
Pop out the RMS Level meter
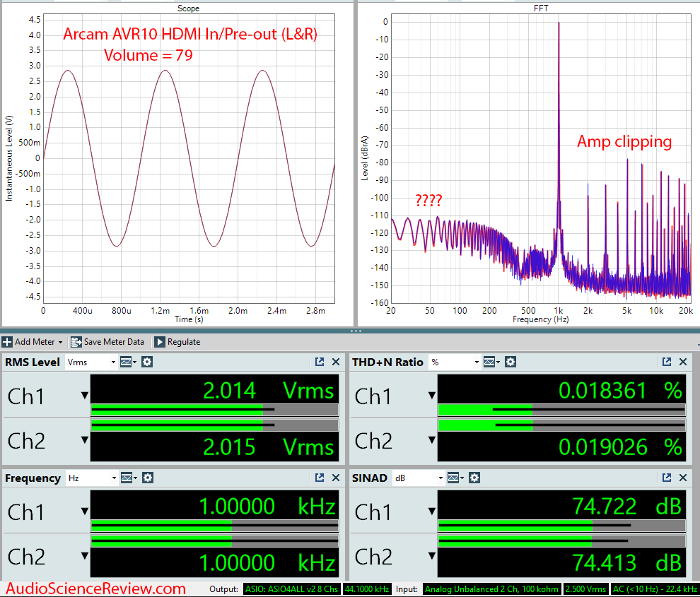[x=320, y=362]
